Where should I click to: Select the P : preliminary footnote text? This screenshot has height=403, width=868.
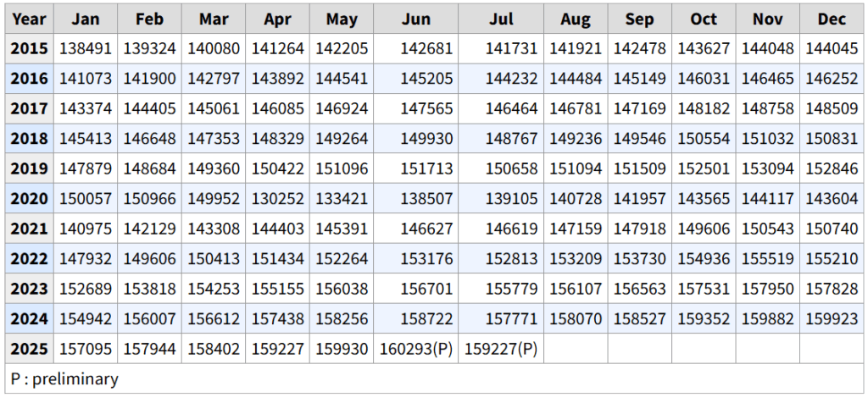tap(64, 378)
